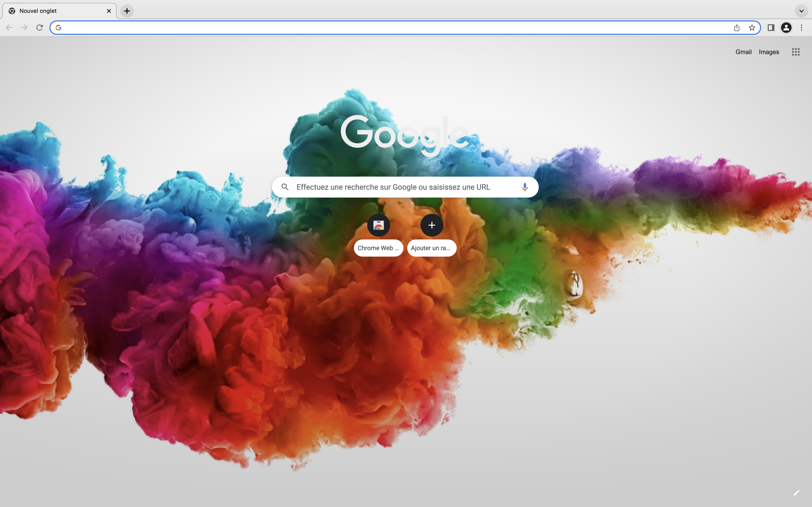Click the Google search box

pyautogui.click(x=405, y=187)
